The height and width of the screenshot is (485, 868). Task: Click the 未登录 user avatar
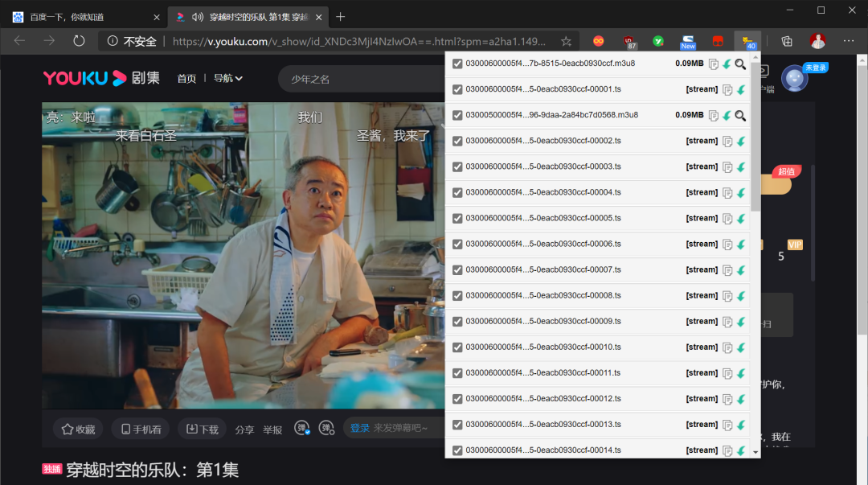coord(794,79)
